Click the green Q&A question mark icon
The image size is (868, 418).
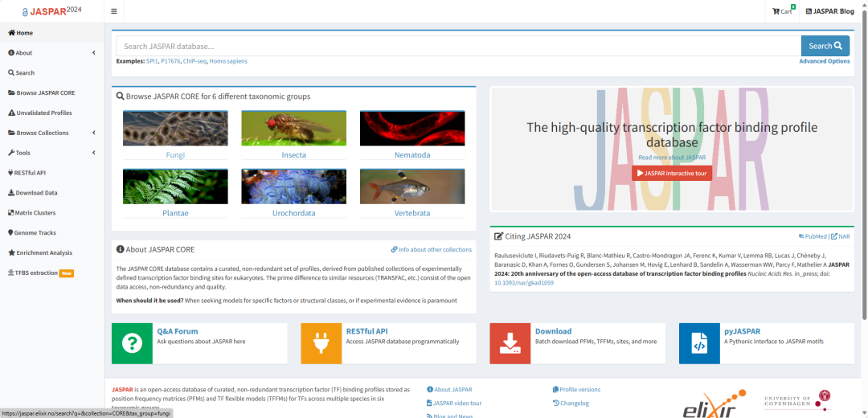click(x=132, y=343)
